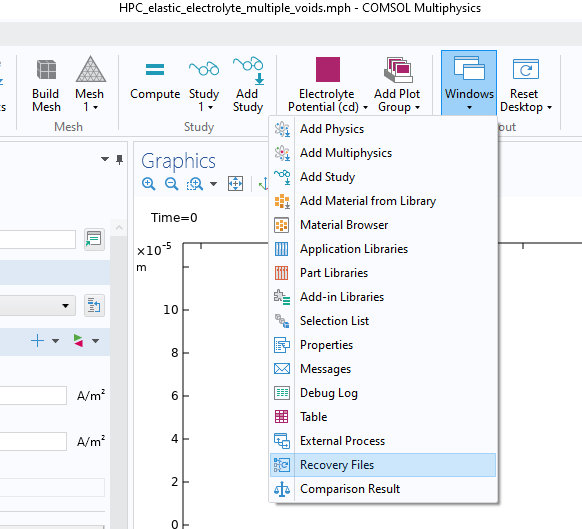582x529 pixels.
Task: Zoom in on the Graphics view
Action: 148,184
